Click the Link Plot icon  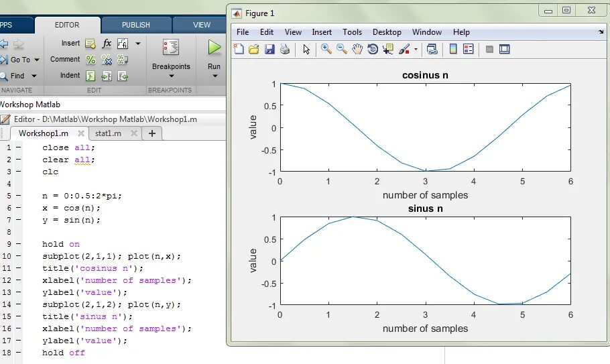tap(432, 49)
